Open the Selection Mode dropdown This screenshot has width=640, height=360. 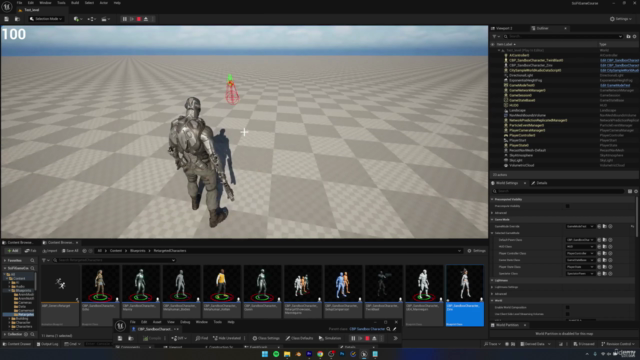[46, 19]
